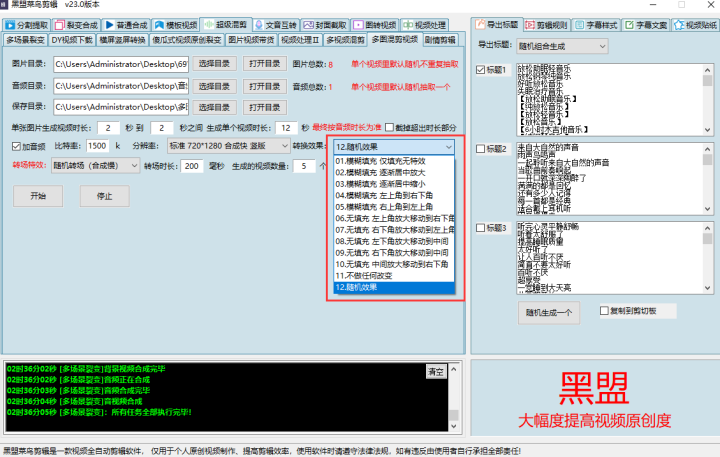Select the 傻瓜式视频原创裂变 sub-tab
This screenshot has height=457, width=720.
pyautogui.click(x=187, y=40)
